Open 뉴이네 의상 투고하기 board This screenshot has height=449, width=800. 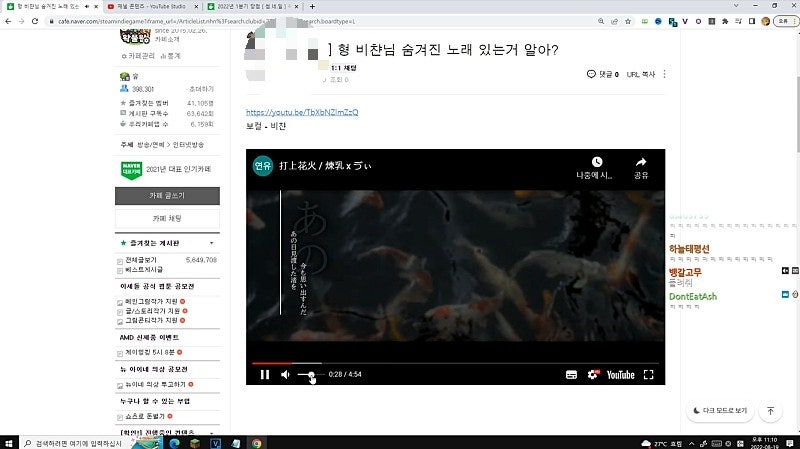point(155,384)
